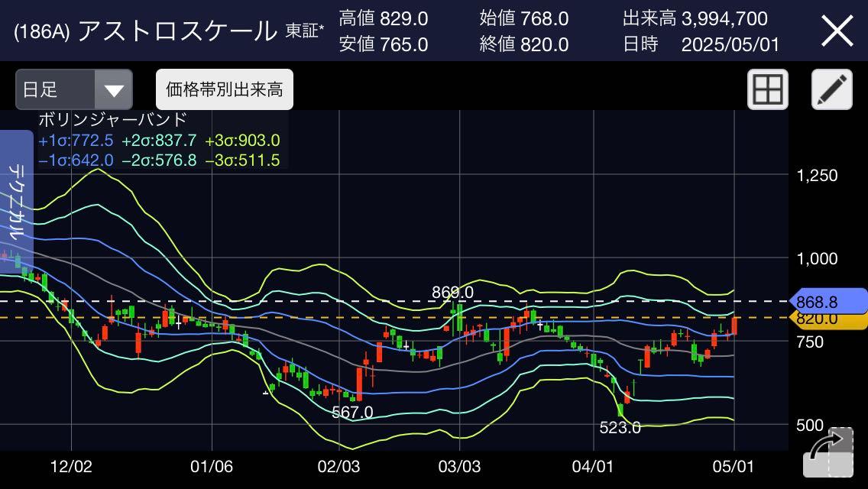Select the ボリンジャーバンド indicator title
The width and height of the screenshot is (868, 489).
point(112,120)
